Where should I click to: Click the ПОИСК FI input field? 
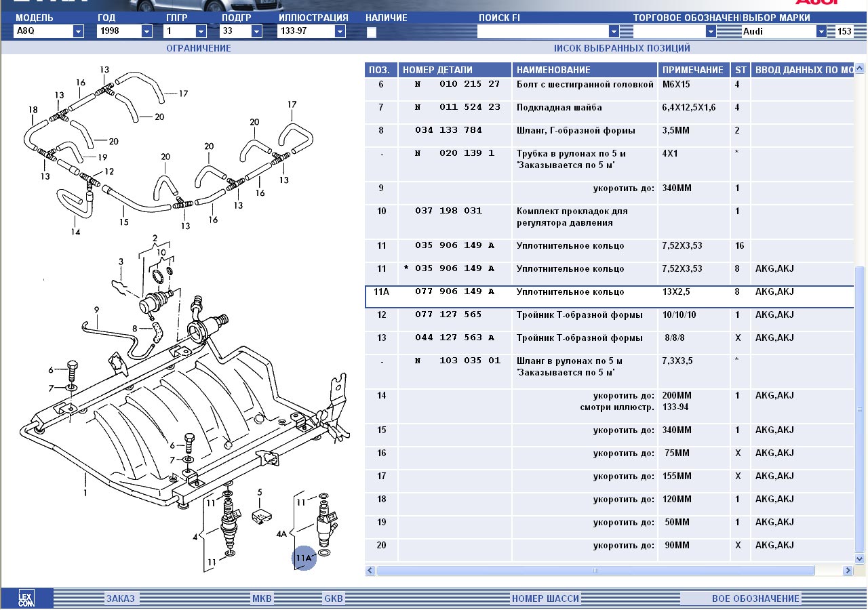[x=542, y=31]
